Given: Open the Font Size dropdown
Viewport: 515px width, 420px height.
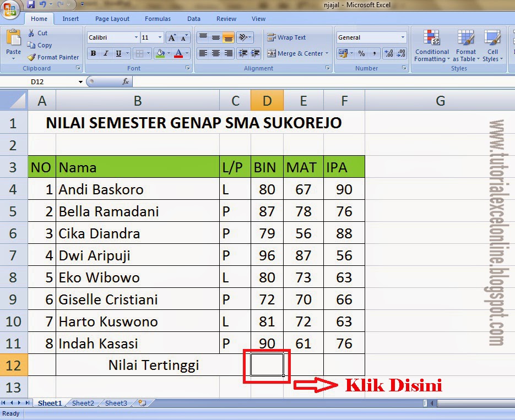Looking at the screenshot, I should click(159, 37).
